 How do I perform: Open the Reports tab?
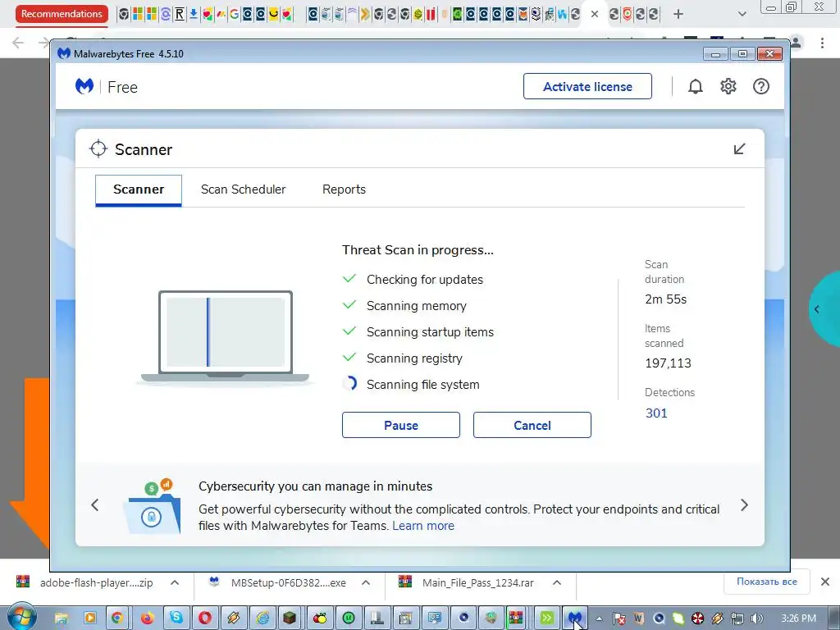click(x=344, y=189)
